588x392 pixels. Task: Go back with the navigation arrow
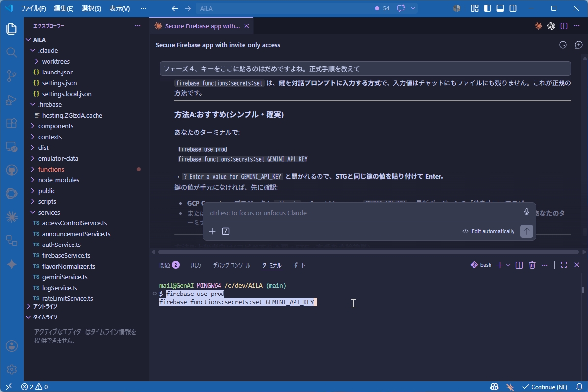175,8
